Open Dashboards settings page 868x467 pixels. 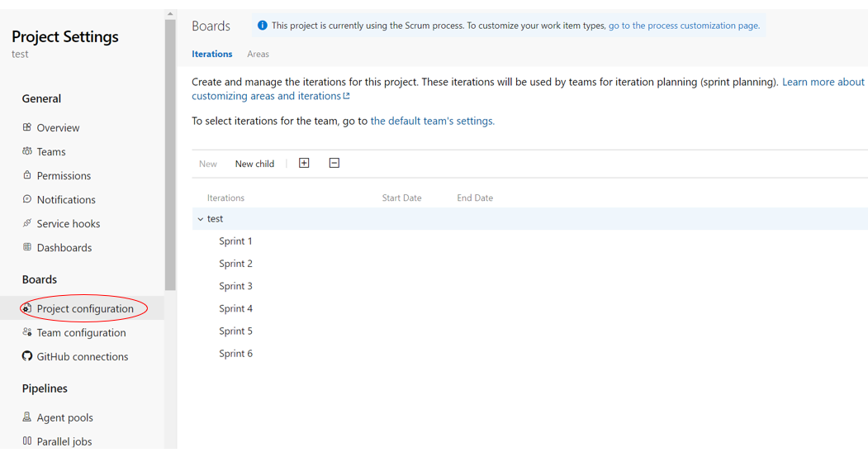tap(64, 248)
